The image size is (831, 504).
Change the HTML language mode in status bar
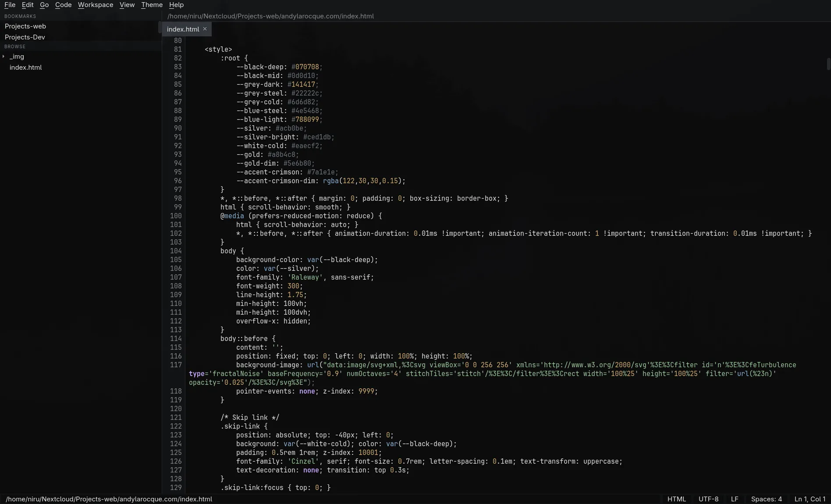[x=676, y=499]
